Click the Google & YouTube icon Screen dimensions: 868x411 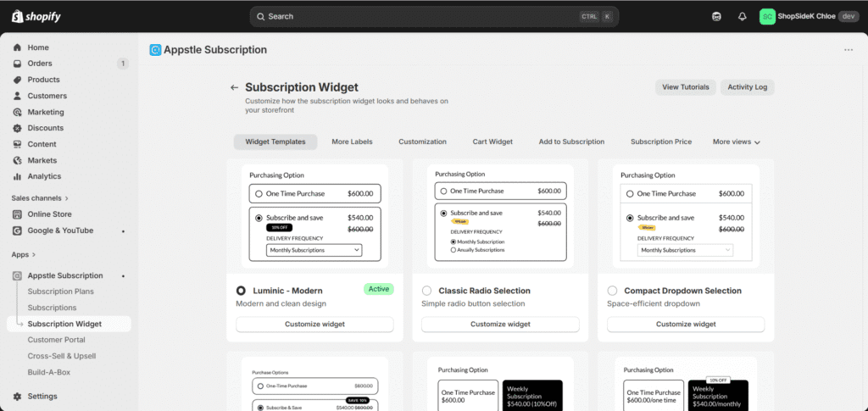point(17,230)
